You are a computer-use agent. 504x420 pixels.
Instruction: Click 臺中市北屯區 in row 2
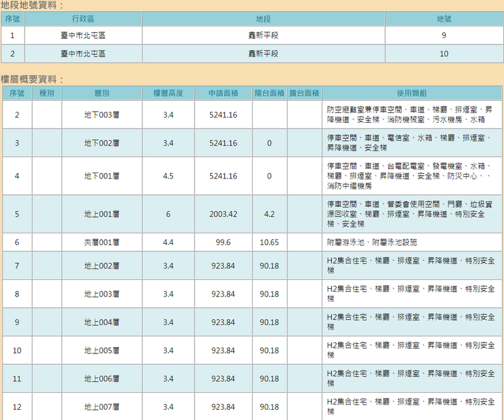click(83, 54)
